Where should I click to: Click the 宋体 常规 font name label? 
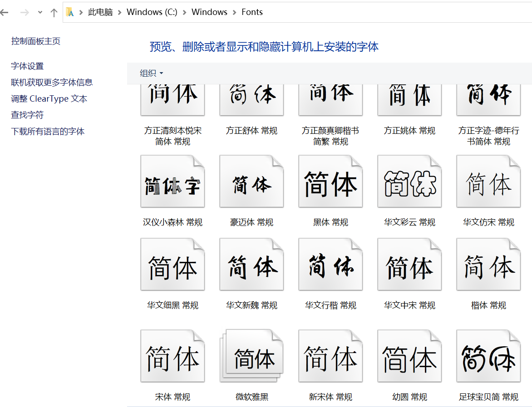click(x=172, y=397)
